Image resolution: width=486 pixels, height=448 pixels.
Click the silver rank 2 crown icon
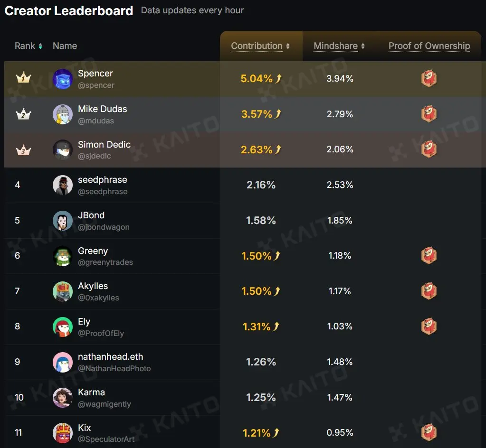(24, 113)
